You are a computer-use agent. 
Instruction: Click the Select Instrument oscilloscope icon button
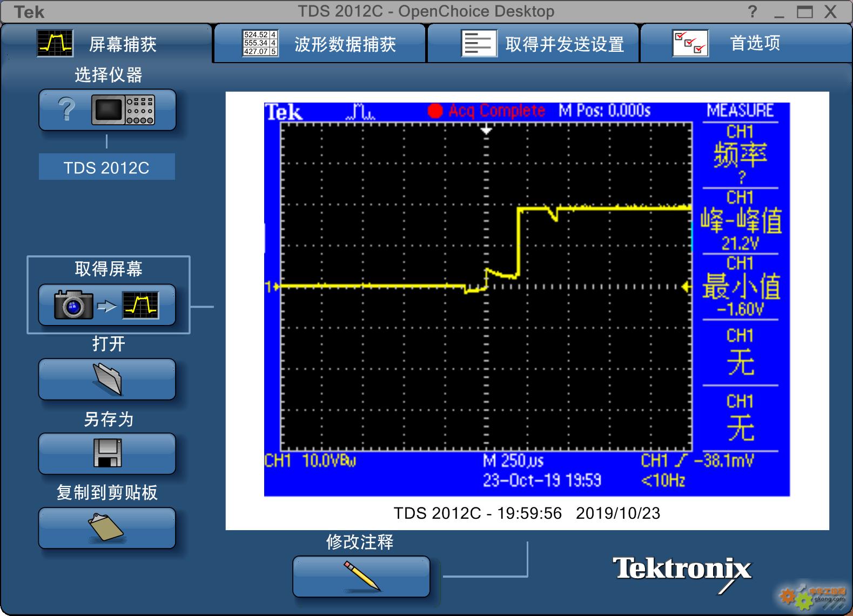click(x=107, y=110)
